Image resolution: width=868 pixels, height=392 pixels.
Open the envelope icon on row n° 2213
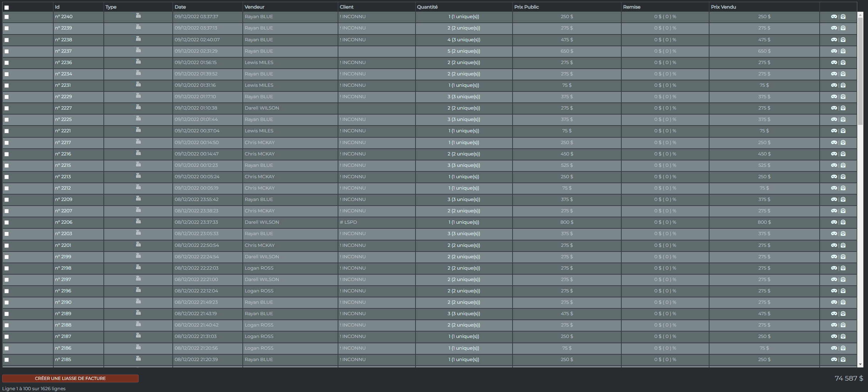[843, 177]
